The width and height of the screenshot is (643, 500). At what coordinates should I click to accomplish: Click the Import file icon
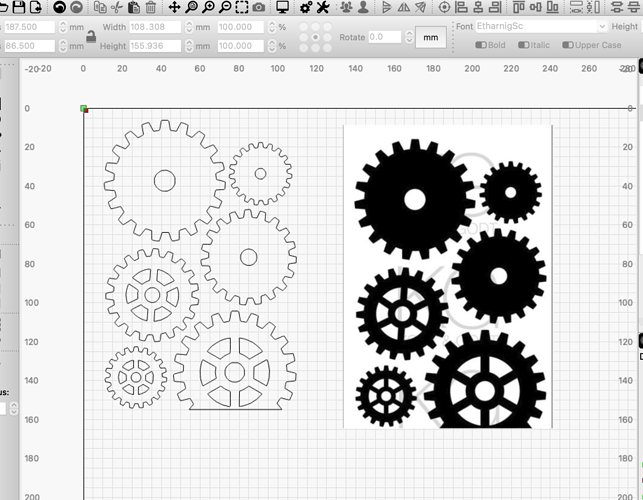[36, 7]
